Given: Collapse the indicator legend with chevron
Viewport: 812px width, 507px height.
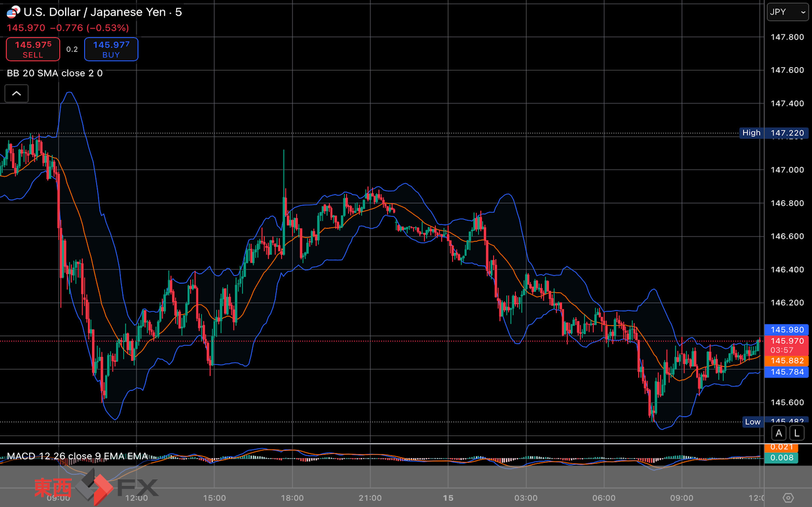Looking at the screenshot, I should coord(17,94).
